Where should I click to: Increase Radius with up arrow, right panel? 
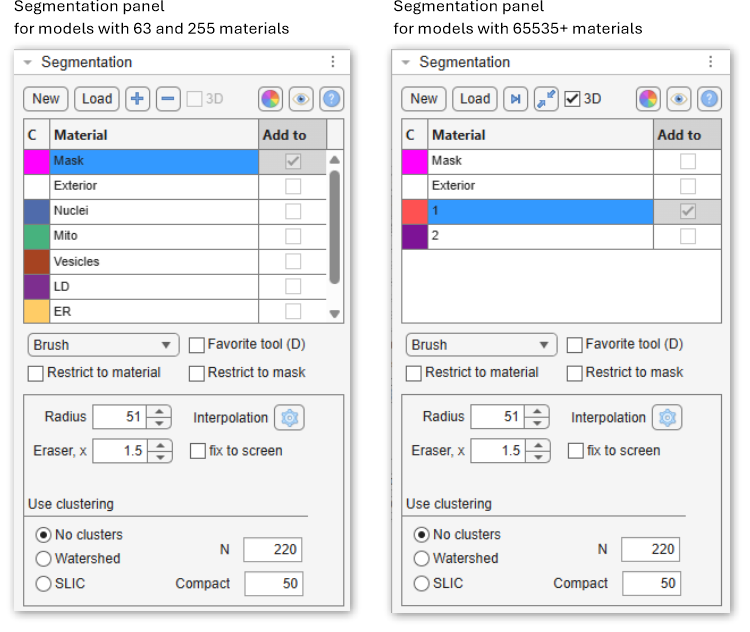coord(537,411)
